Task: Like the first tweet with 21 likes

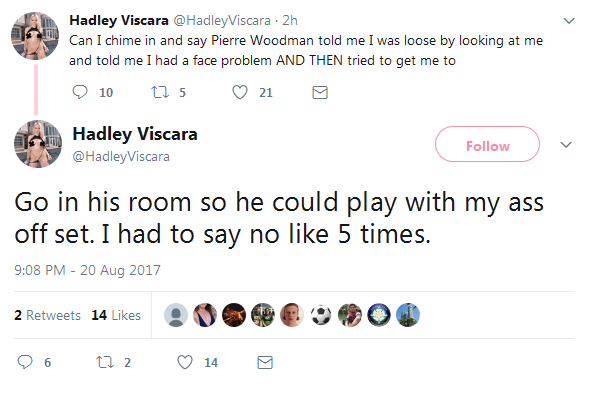Action: click(240, 92)
